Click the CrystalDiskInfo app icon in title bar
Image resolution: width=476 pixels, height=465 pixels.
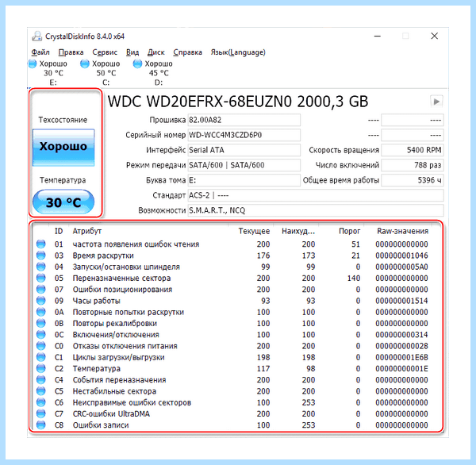click(37, 37)
